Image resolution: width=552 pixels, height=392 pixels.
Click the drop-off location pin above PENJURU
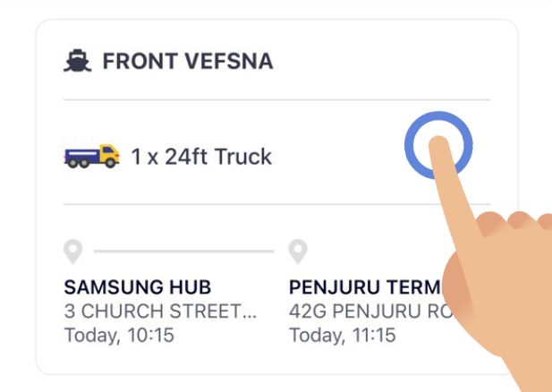pyautogui.click(x=298, y=251)
